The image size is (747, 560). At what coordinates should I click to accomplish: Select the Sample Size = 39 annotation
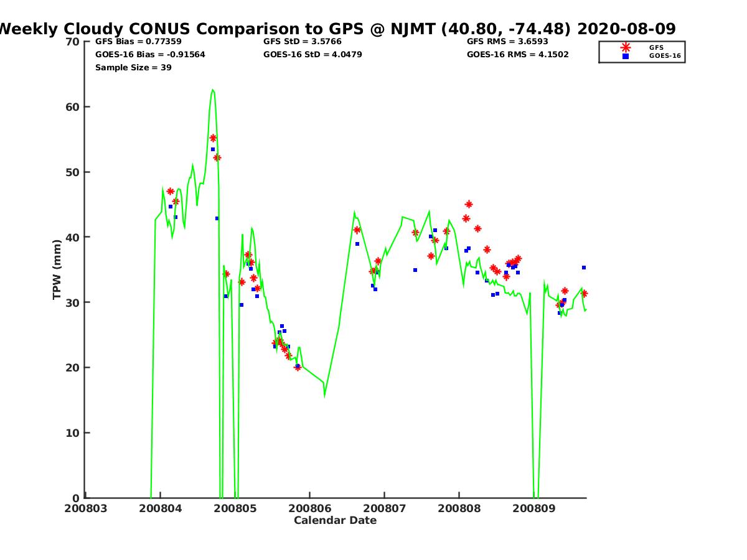(x=133, y=68)
